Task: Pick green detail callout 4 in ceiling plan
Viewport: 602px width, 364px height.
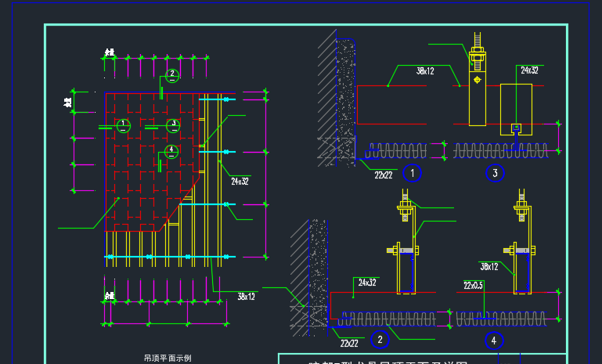Action: (171, 151)
